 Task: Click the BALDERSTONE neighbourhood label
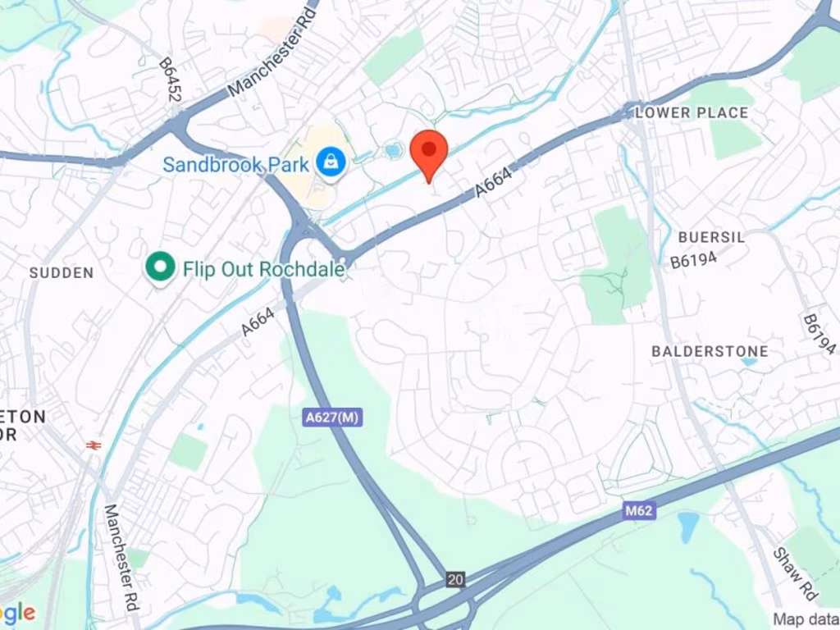pos(710,351)
